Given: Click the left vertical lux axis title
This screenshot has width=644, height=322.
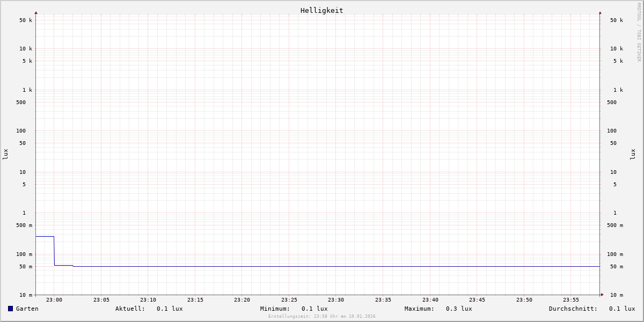Looking at the screenshot, I should pyautogui.click(x=5, y=154).
